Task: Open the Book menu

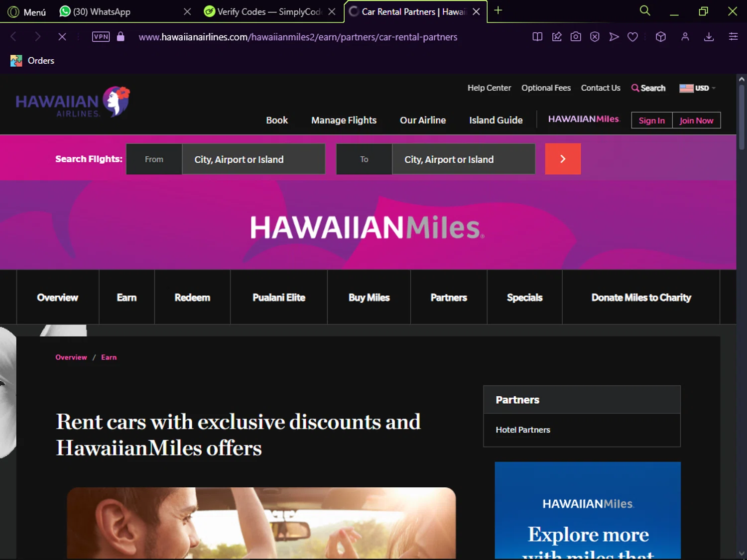Action: click(x=277, y=120)
